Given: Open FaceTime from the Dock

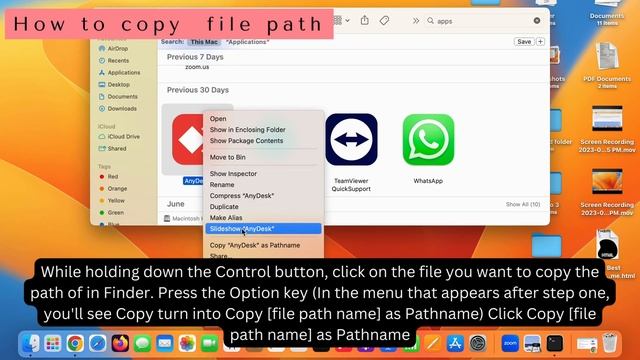Looking at the screenshot, I should (x=209, y=344).
